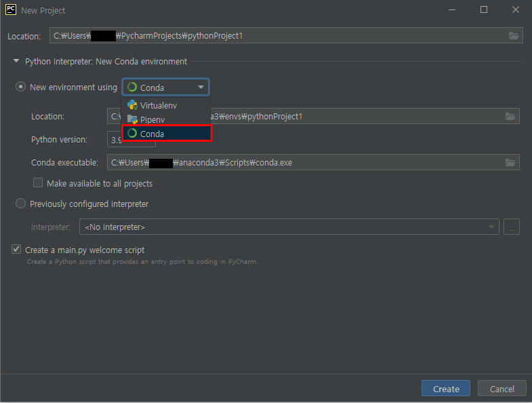Screen dimensions: 532x403
Task: Choose Pipenv from the dropdown list
Action: [x=166, y=119]
